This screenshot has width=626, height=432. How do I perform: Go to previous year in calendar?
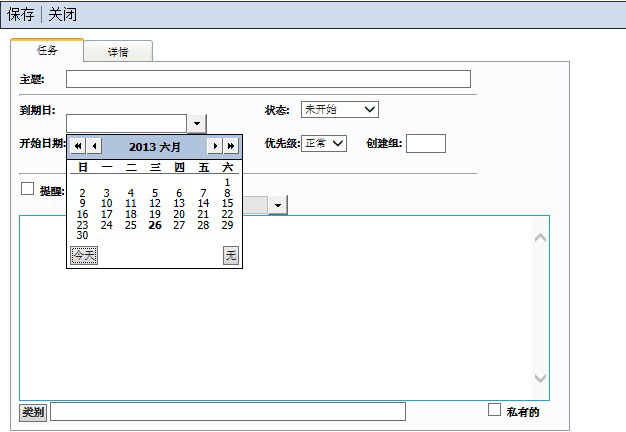coord(78,146)
